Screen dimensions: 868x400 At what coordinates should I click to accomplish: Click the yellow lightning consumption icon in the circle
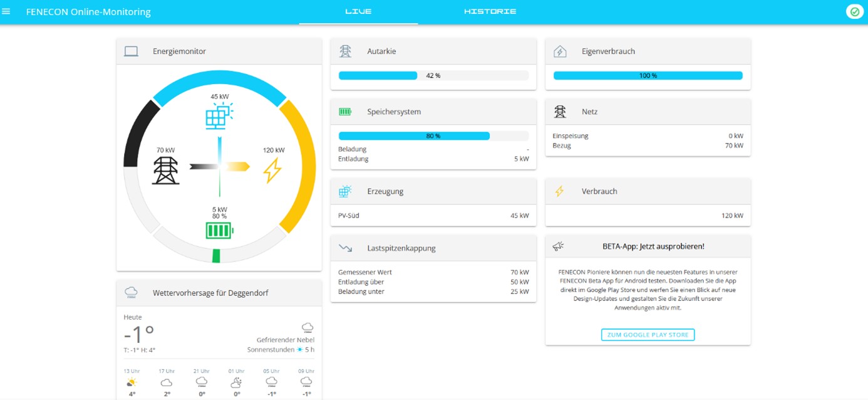(x=272, y=170)
